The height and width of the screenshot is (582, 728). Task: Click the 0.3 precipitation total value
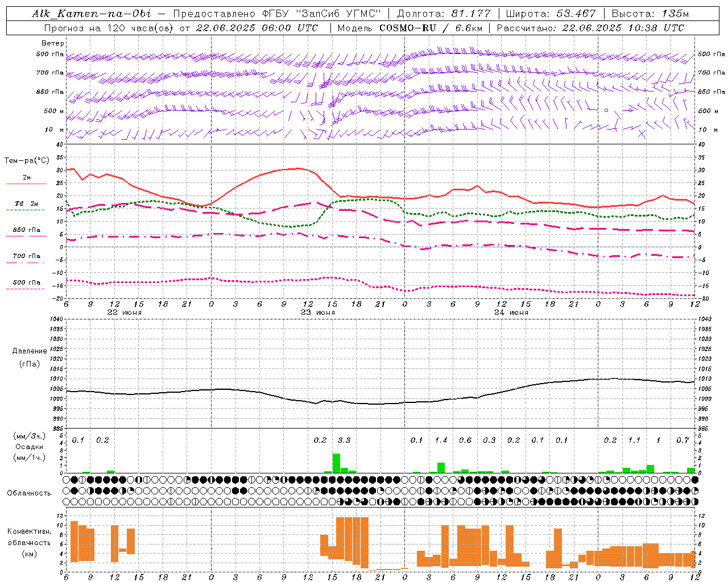point(489,440)
